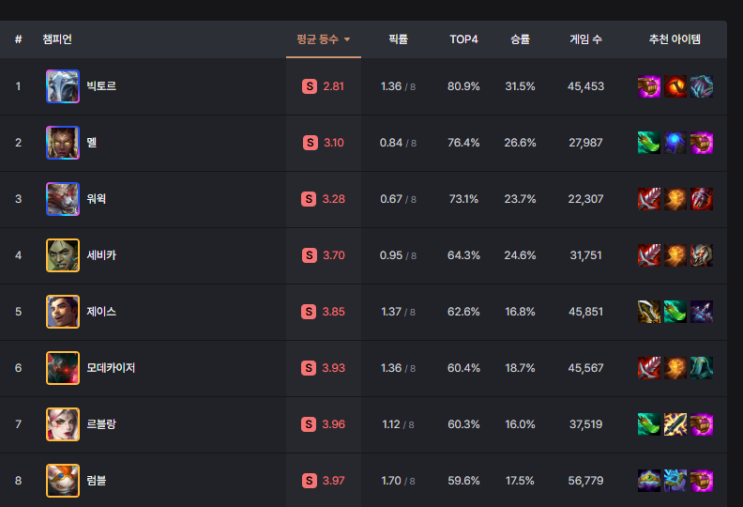Click Jayce (제이스) champion portrait icon

62,311
